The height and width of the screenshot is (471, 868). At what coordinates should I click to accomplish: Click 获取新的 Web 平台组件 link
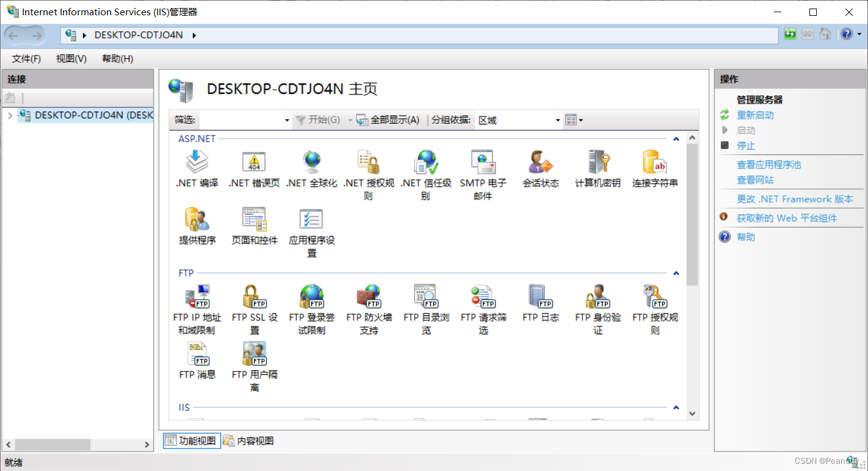787,218
